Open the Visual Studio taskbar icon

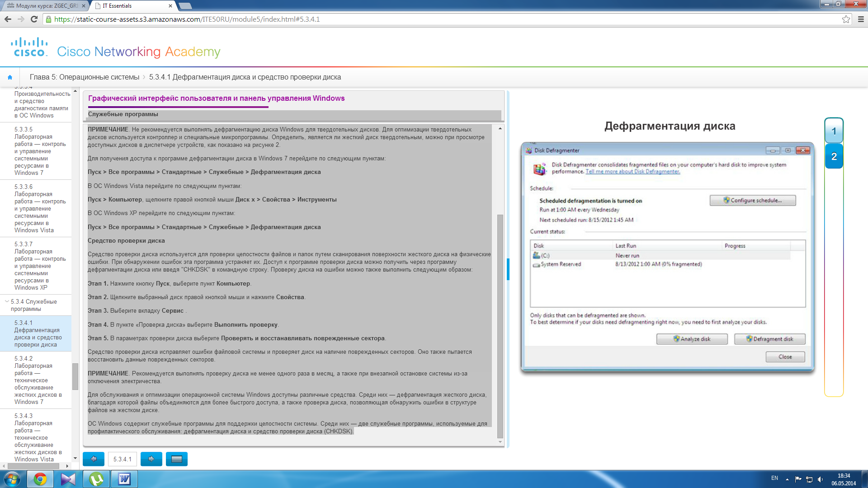tap(68, 479)
